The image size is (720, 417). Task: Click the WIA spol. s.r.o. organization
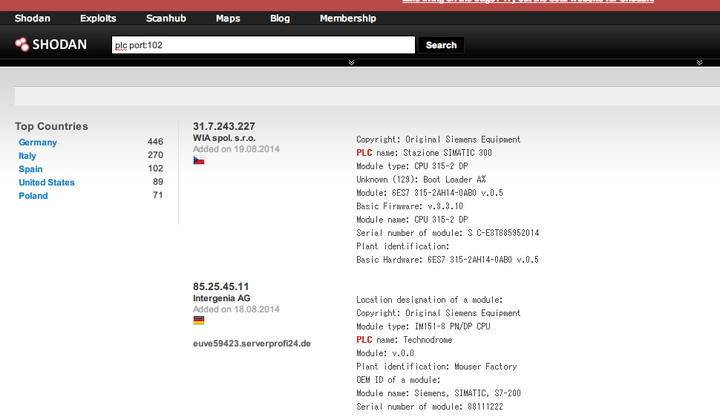pos(224,138)
